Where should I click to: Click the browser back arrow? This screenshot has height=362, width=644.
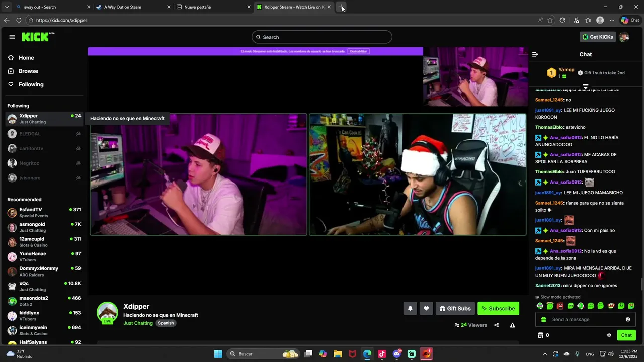(7, 20)
